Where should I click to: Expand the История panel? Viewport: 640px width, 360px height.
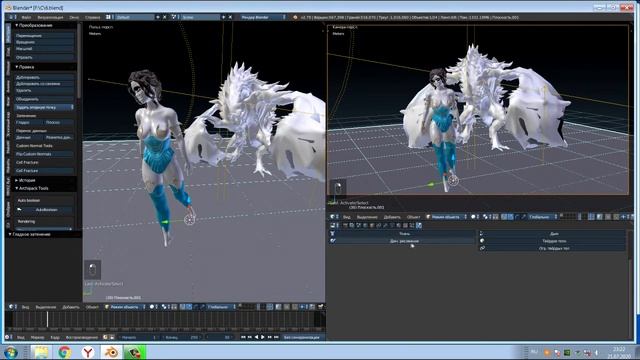pos(25,180)
